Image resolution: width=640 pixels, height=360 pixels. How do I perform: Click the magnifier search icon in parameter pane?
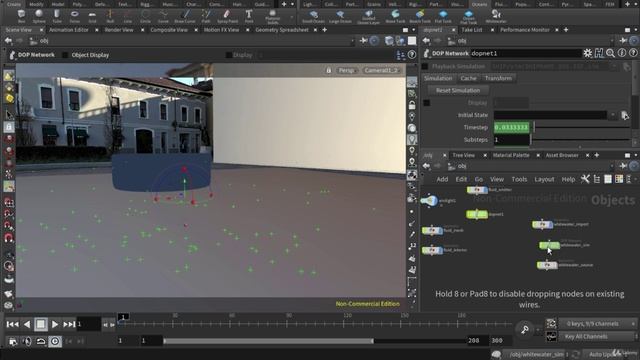[x=610, y=53]
